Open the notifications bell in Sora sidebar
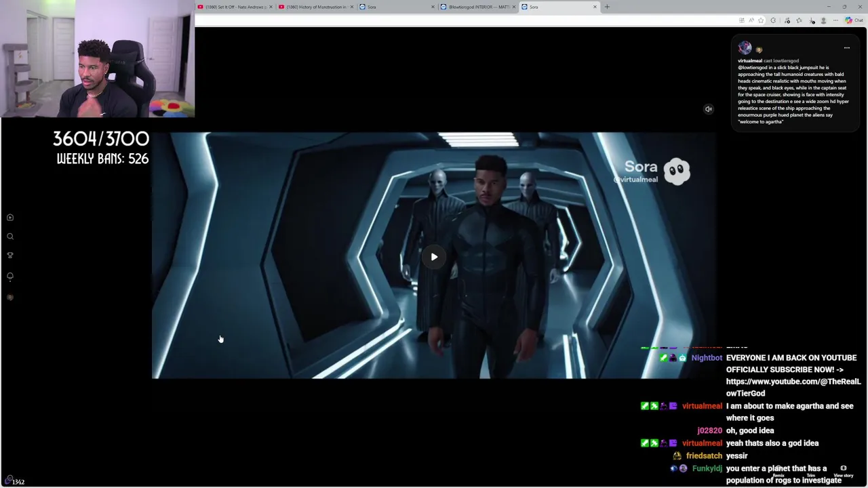 point(10,277)
